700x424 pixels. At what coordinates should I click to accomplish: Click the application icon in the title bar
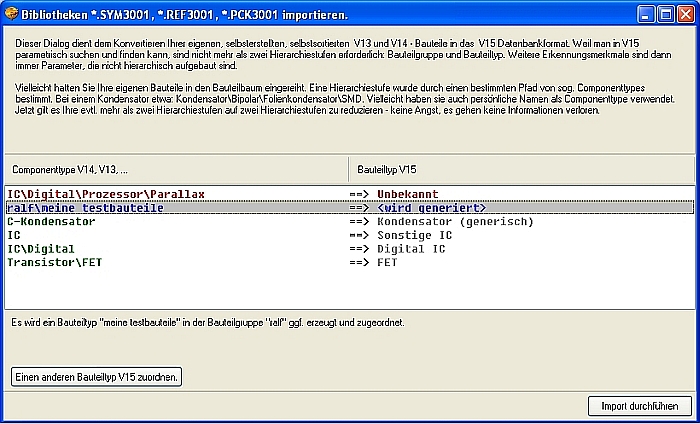click(x=13, y=14)
